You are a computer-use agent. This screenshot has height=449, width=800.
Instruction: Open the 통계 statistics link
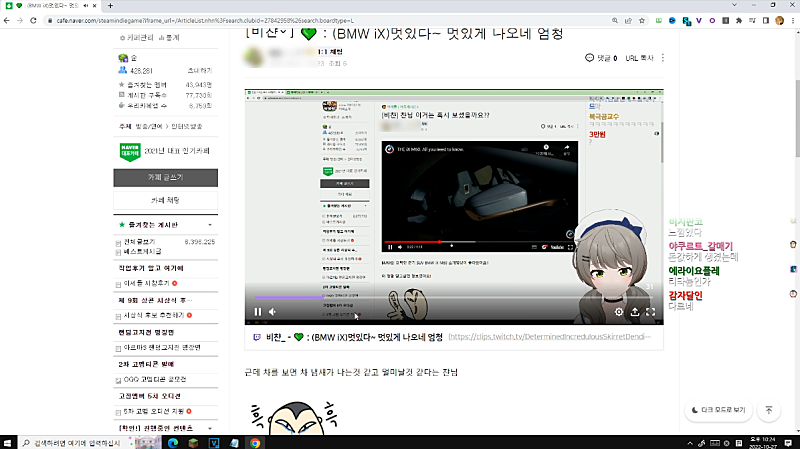point(169,38)
